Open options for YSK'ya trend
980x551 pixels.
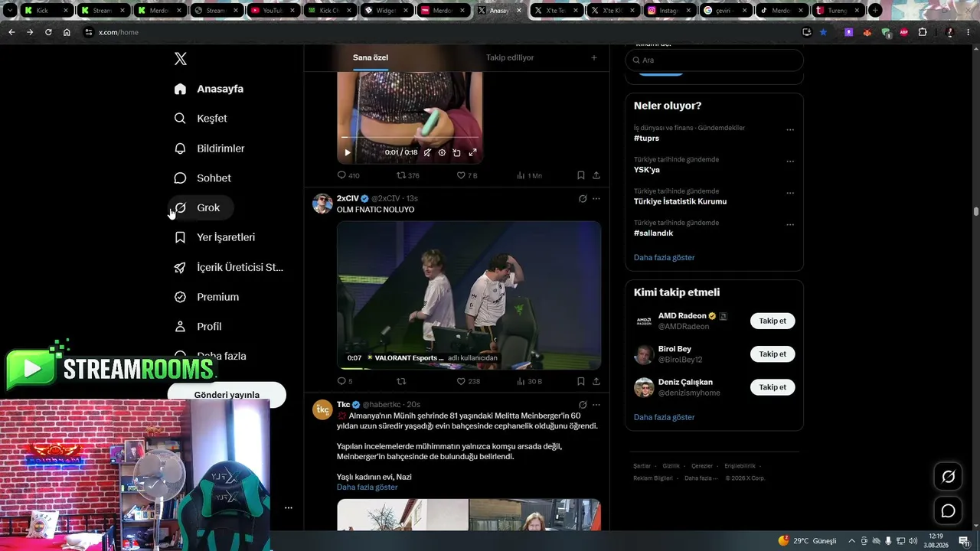(790, 161)
